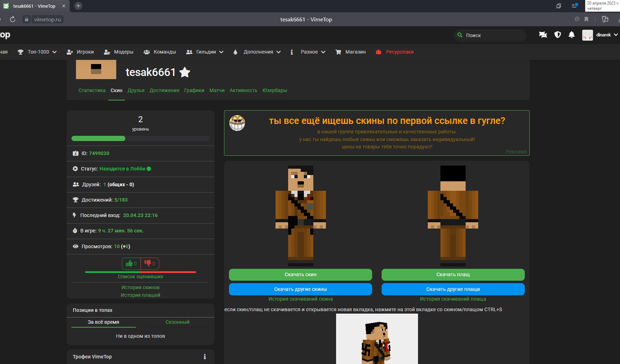Screen dimensions: 620x364
Task: Click the notification bell icon
Action: tap(571, 35)
